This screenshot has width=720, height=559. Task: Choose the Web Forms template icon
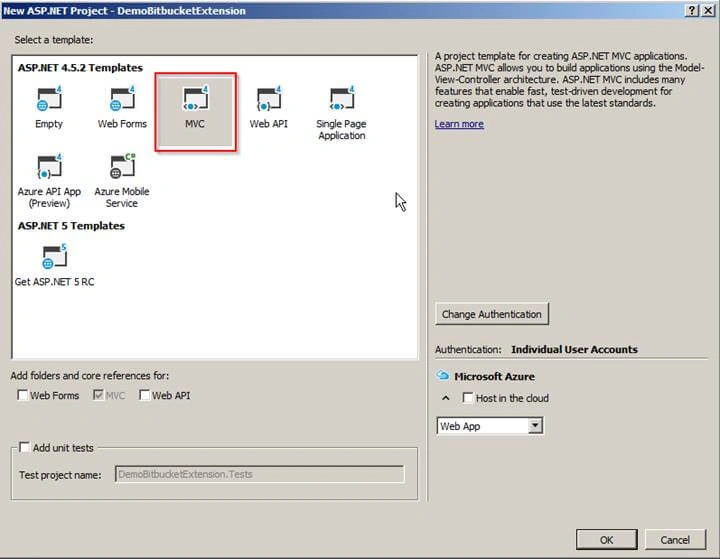pyautogui.click(x=122, y=99)
